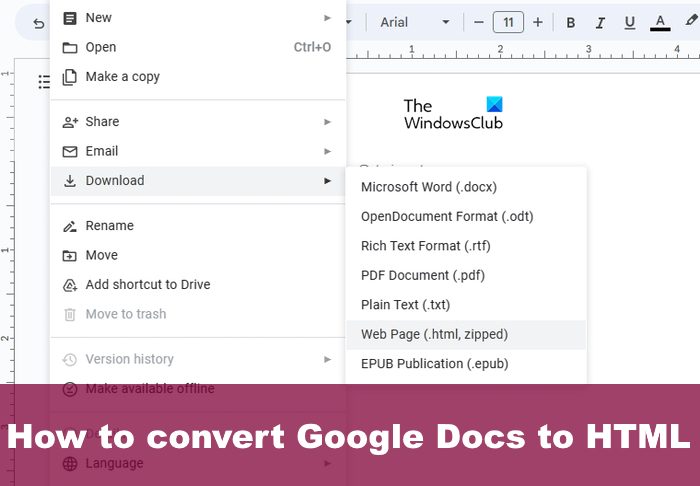Click the New document icon

(x=70, y=18)
